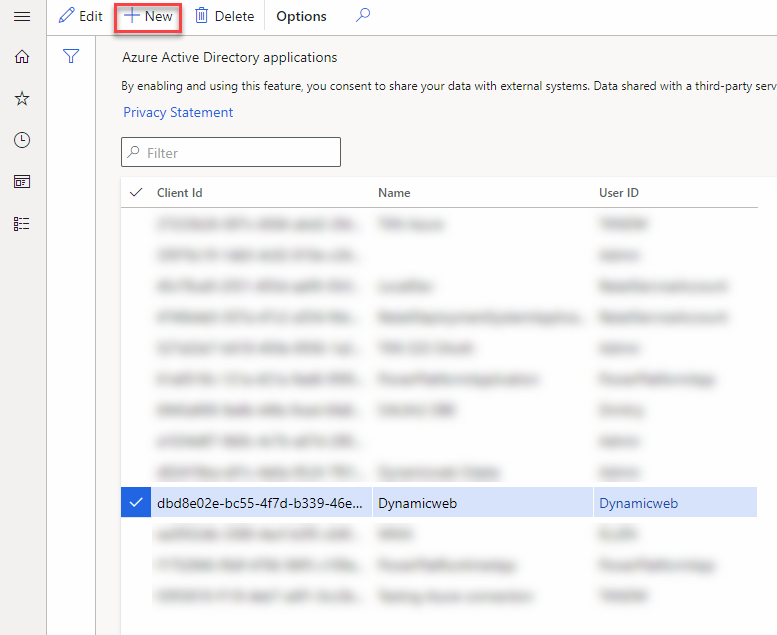Viewport: 777px width, 635px height.
Task: Click New to add an application
Action: (147, 16)
